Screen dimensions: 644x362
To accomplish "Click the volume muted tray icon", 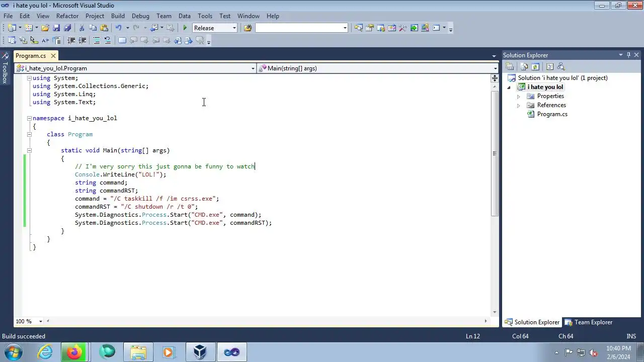I will pos(593,352).
